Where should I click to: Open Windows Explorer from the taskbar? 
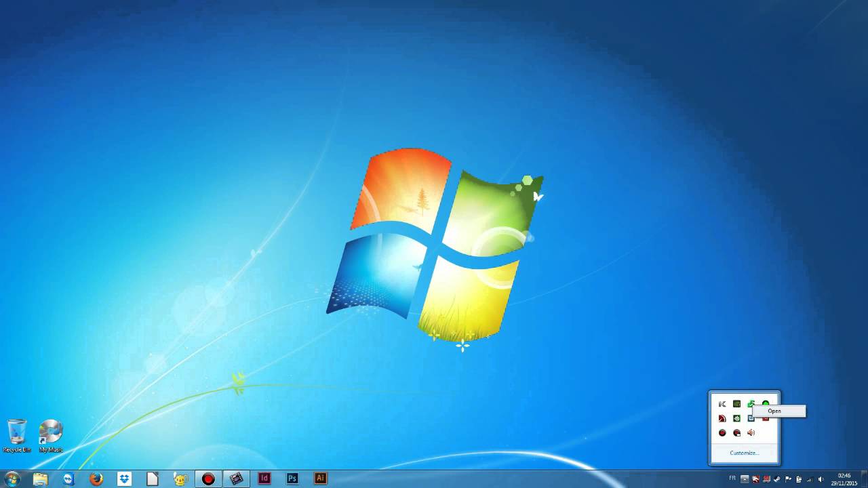41,479
